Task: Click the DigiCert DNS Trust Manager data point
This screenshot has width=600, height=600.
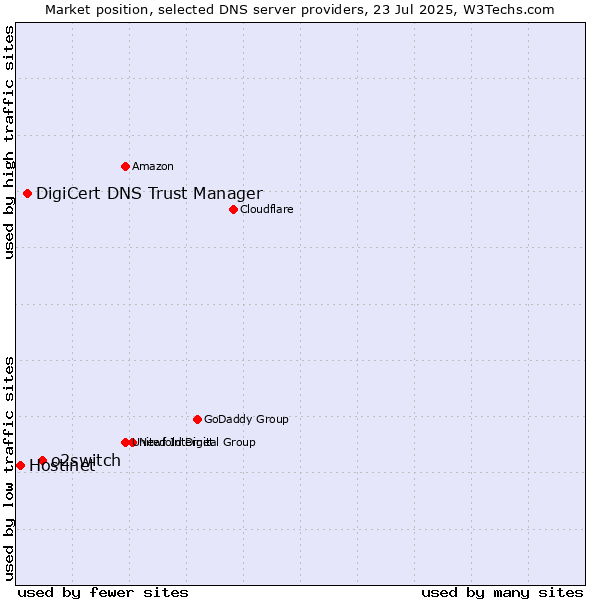Action: point(27,193)
